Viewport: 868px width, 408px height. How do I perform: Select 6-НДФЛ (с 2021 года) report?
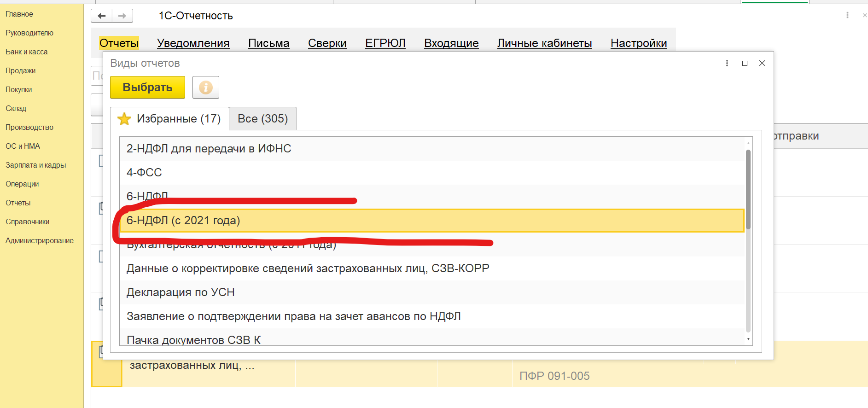432,221
